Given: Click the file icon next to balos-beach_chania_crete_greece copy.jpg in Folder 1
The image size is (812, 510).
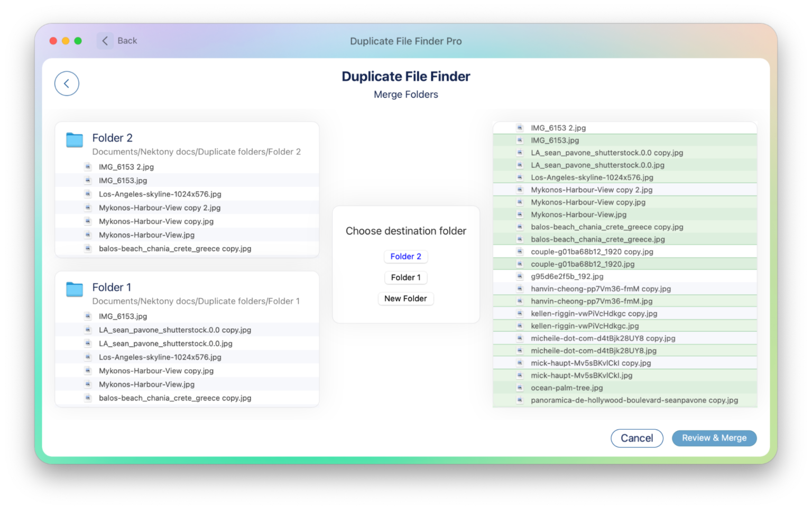Looking at the screenshot, I should click(x=87, y=398).
